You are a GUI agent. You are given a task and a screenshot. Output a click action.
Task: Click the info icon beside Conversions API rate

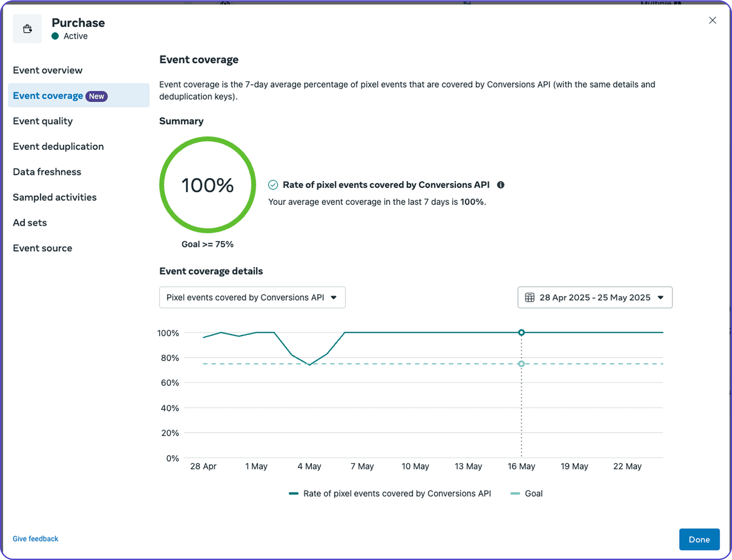pos(501,185)
